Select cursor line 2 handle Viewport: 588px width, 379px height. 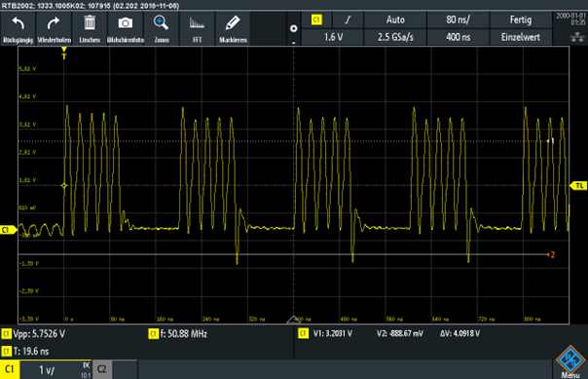coord(551,254)
